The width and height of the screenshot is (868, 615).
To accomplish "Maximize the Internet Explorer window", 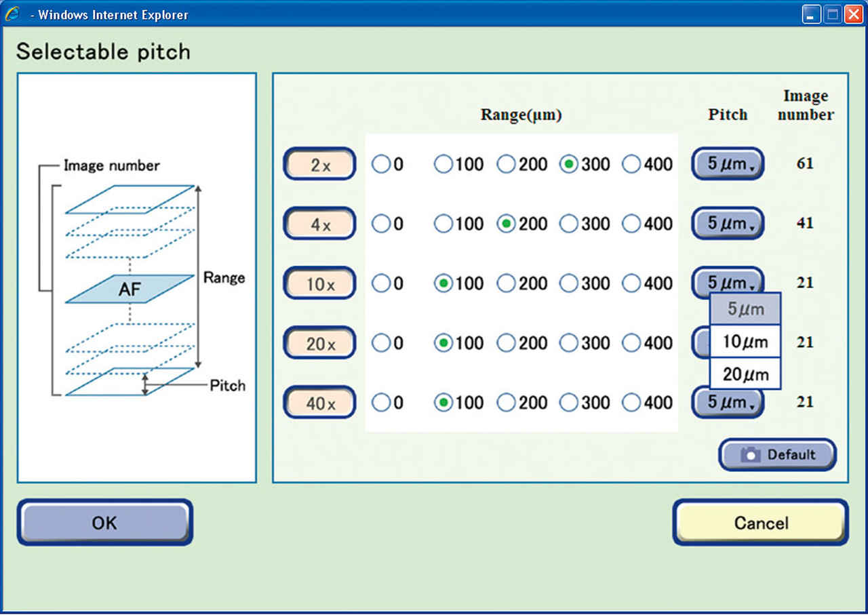I will click(833, 14).
